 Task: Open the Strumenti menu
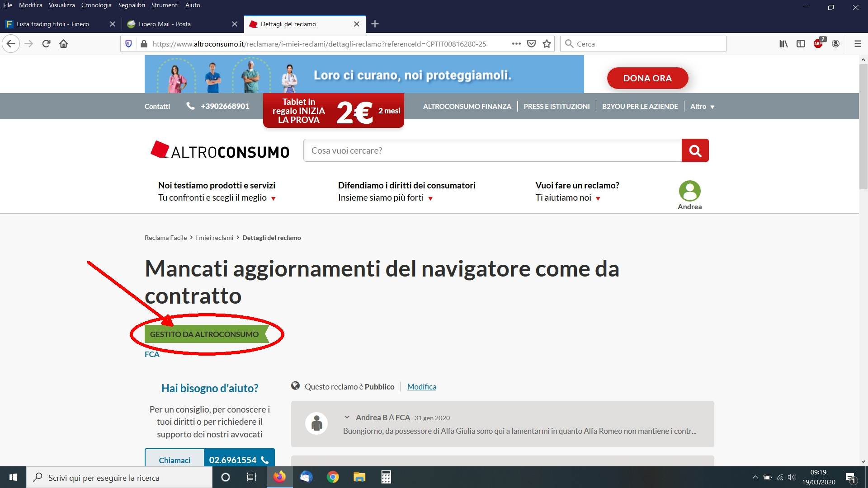[165, 5]
